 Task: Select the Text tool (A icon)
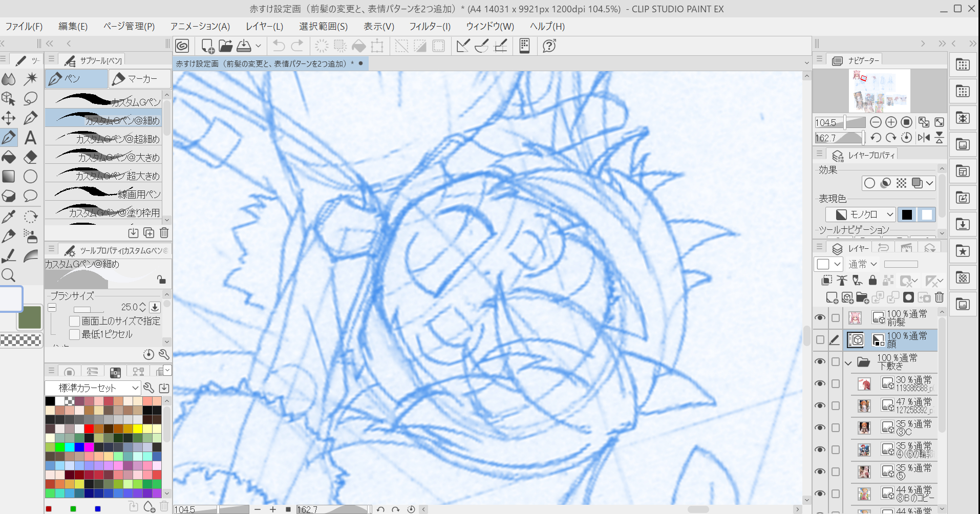point(31,138)
